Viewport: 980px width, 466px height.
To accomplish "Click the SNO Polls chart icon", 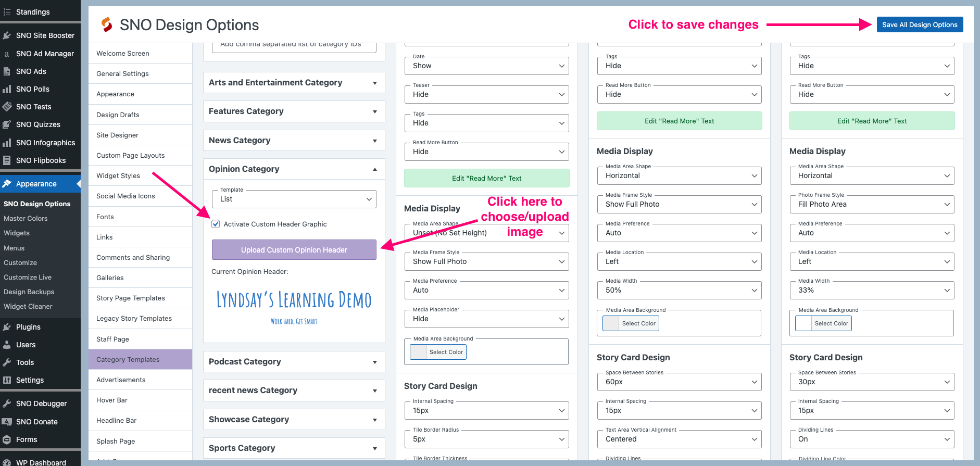I will point(7,89).
